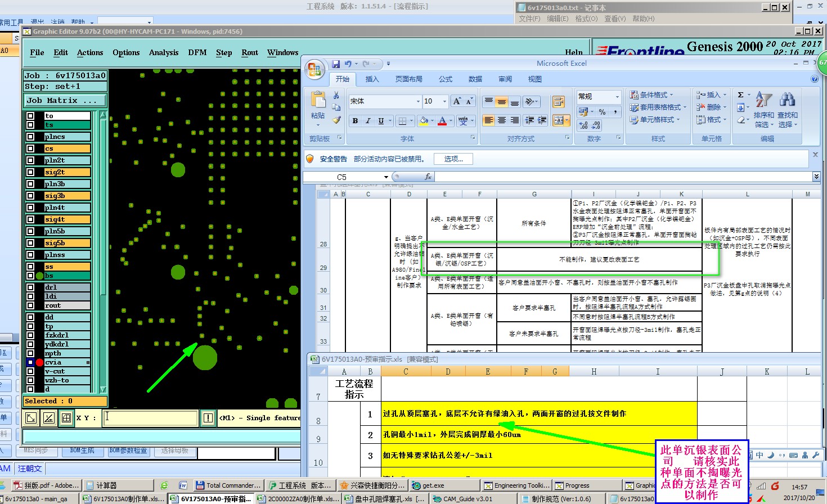Screen dimensions: 827x504
Task: Apply italic formatting in Excel
Action: [x=368, y=121]
